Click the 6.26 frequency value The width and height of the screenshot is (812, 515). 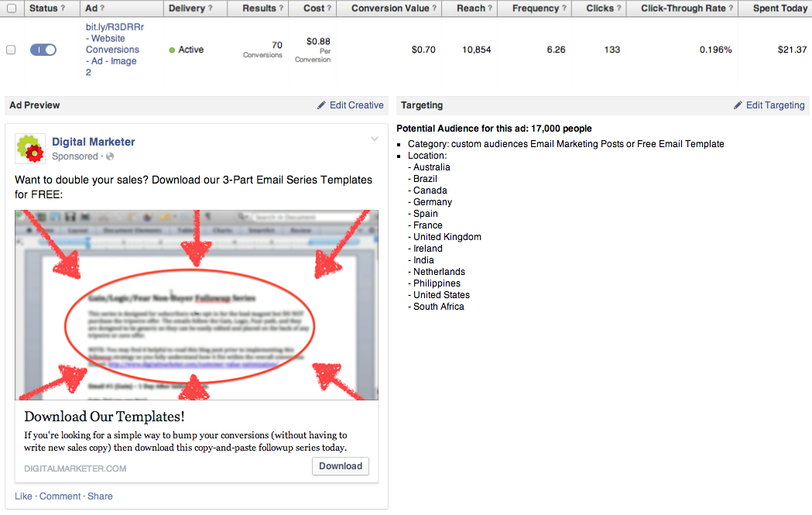(557, 50)
